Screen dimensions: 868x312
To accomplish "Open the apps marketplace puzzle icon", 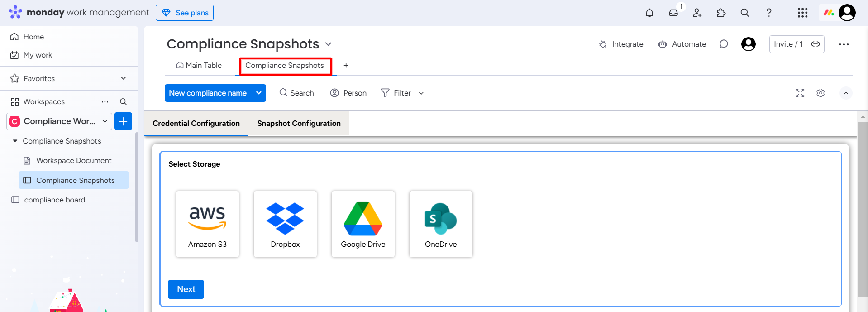I will pyautogui.click(x=721, y=13).
